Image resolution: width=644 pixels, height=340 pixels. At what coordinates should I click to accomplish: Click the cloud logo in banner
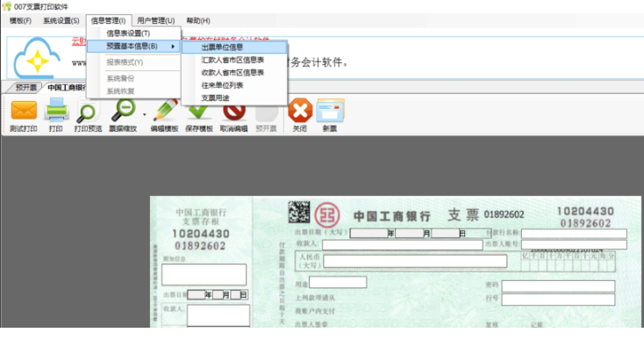[37, 58]
